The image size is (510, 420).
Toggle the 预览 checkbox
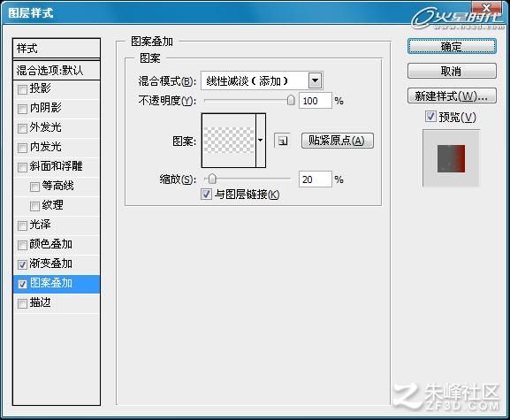[430, 117]
